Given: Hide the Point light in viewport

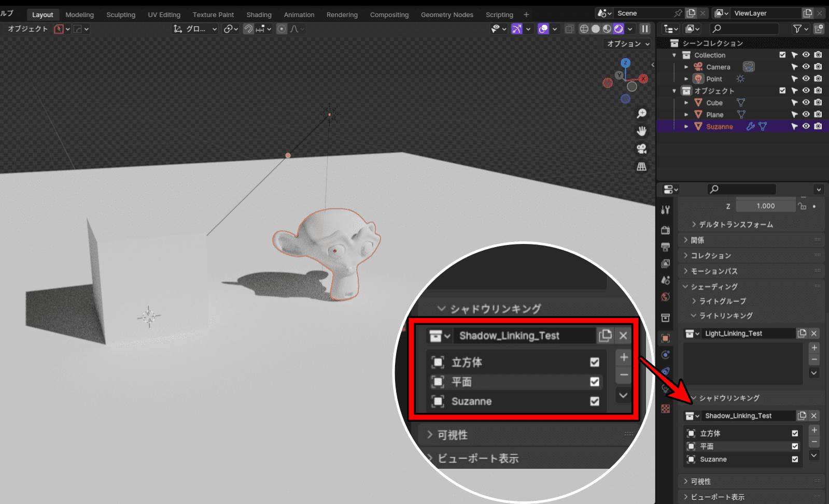Looking at the screenshot, I should click(x=806, y=78).
